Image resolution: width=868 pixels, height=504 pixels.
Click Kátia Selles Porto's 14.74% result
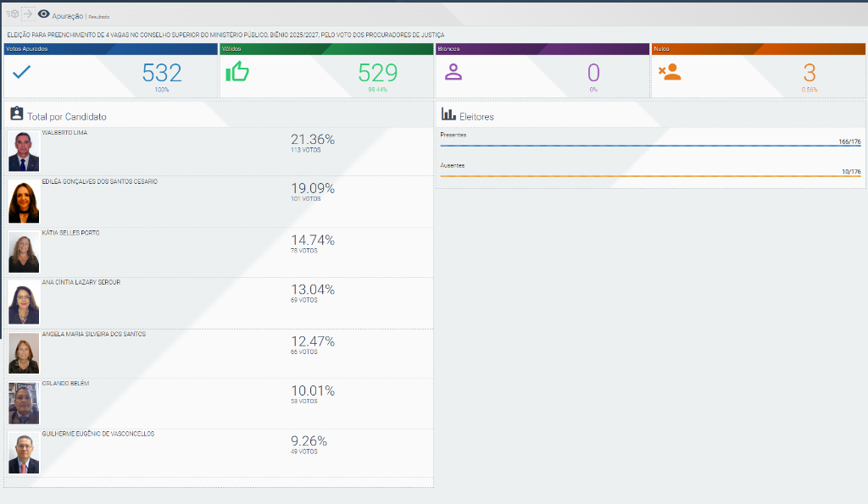pos(312,240)
